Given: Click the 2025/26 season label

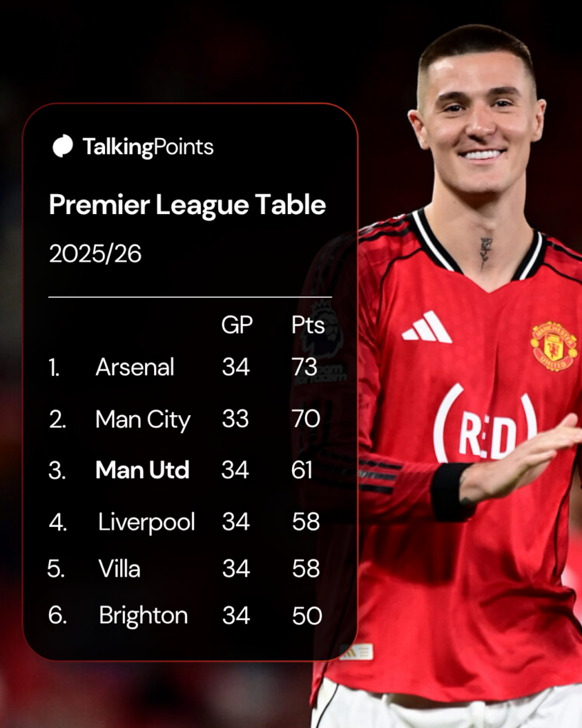Looking at the screenshot, I should (95, 255).
